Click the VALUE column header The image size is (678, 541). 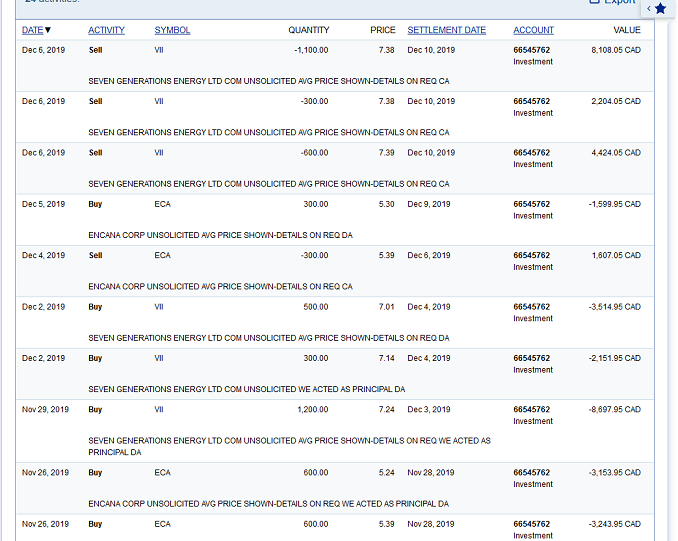tap(626, 30)
